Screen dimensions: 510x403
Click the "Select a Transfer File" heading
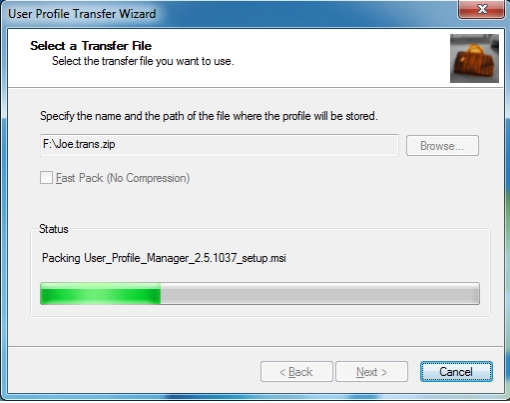(91, 46)
